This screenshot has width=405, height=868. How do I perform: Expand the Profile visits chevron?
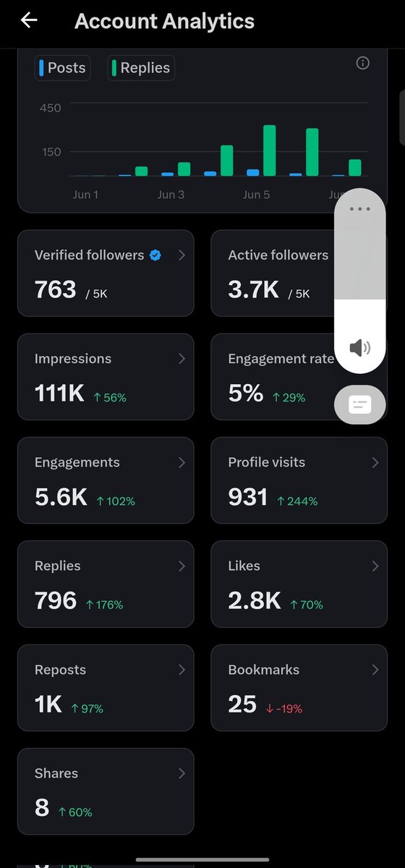point(375,462)
